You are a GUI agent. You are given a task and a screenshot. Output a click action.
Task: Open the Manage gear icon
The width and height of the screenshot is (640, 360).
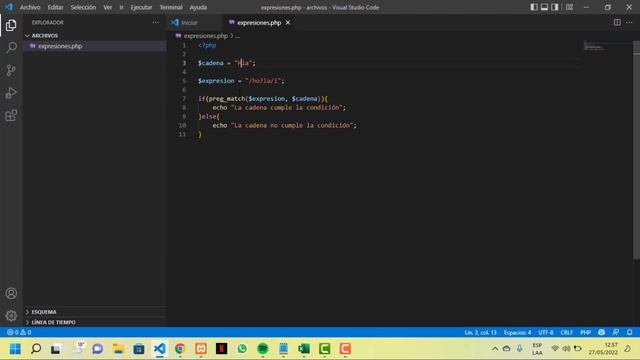coord(11,316)
